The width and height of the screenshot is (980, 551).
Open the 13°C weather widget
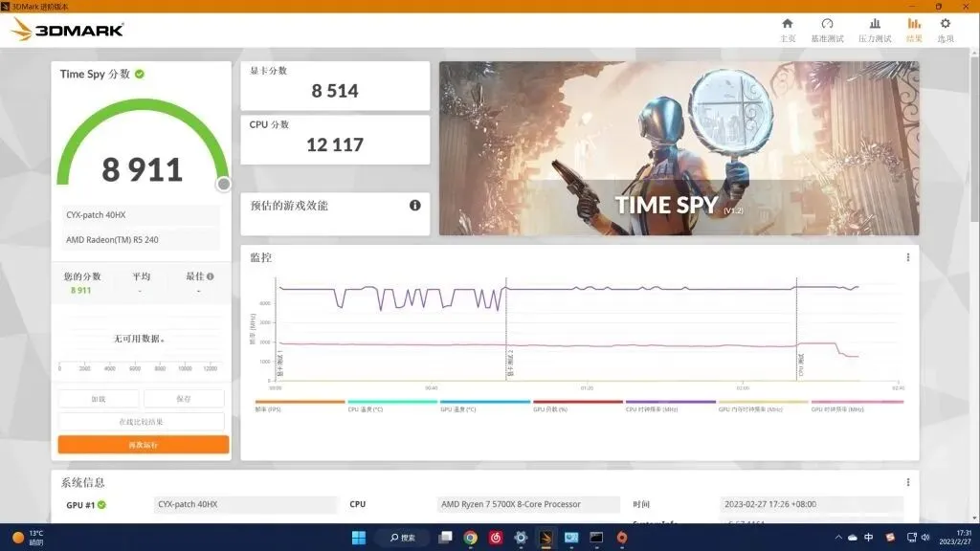tap(29, 538)
